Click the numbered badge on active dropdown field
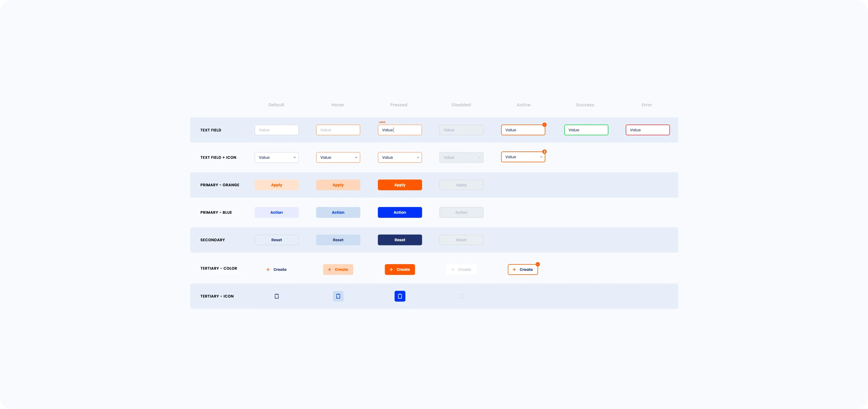This screenshot has height=409, width=868. 544,152
